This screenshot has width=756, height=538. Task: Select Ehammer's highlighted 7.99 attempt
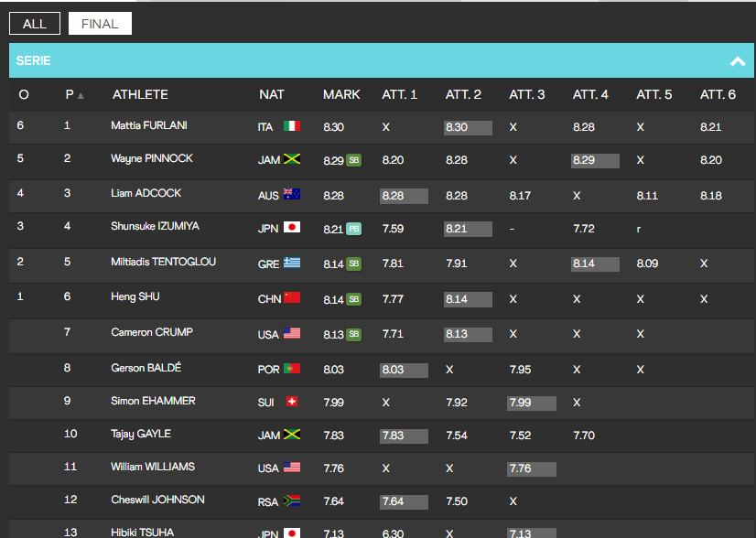[532, 403]
